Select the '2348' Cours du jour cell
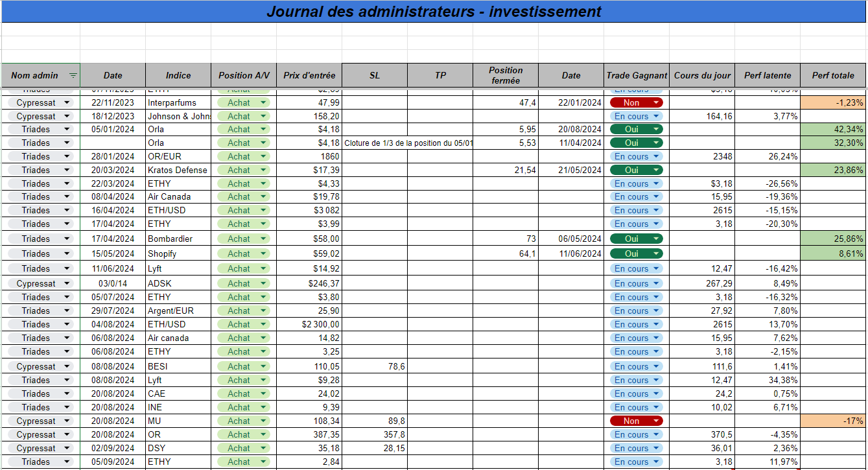Viewport: 868px width, 470px height. point(702,156)
